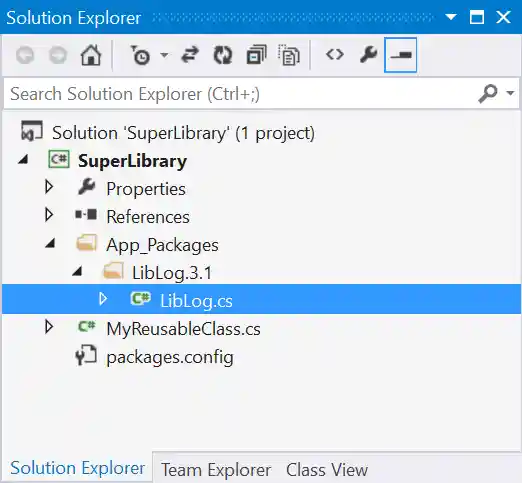Collapse the LibLog.3.1 folder

tap(77, 271)
